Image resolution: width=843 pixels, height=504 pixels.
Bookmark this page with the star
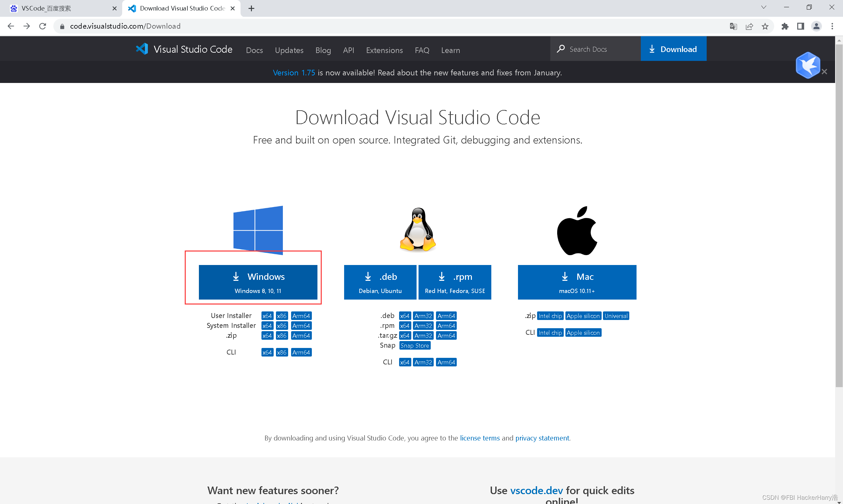tap(765, 26)
